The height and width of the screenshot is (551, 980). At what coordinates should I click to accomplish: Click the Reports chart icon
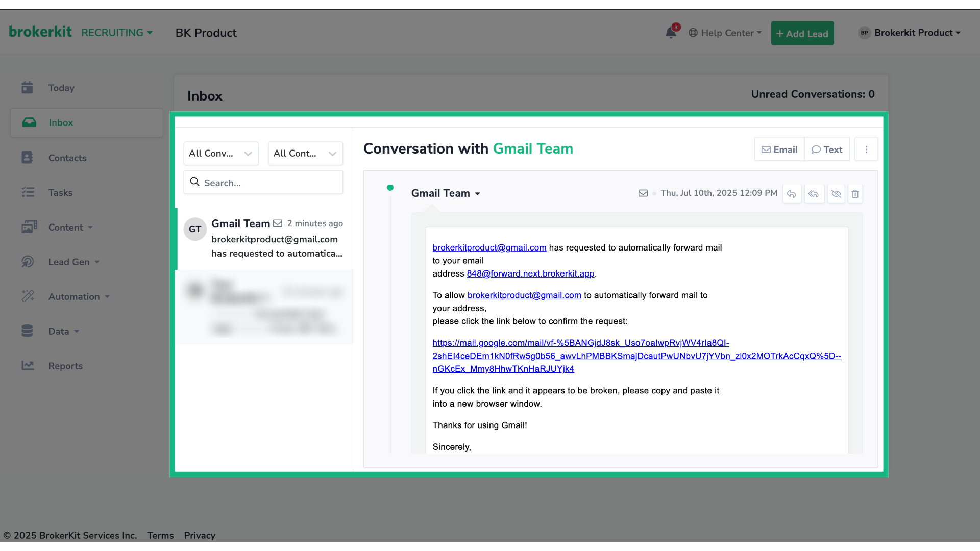[x=28, y=366]
